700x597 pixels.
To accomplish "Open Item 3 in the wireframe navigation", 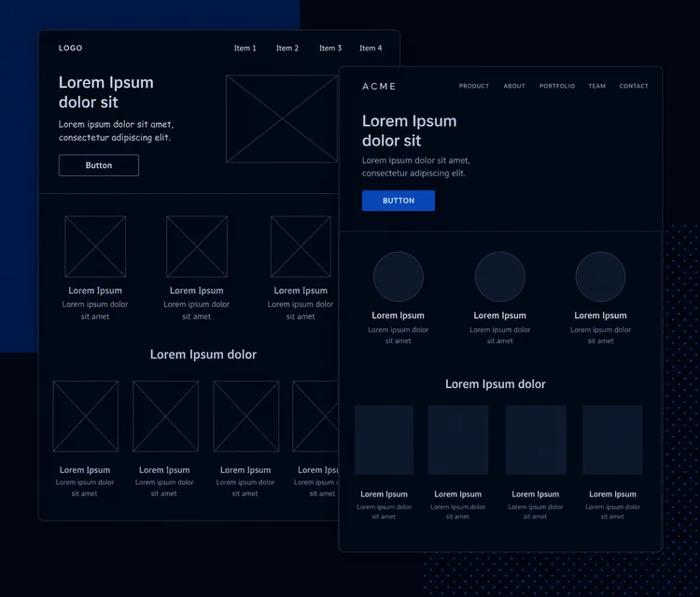I will [x=330, y=48].
